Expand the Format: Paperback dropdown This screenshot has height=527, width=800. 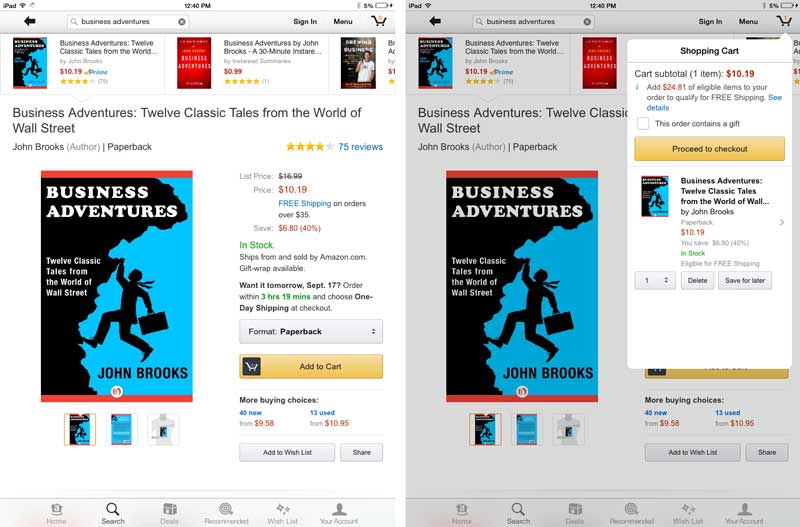click(311, 332)
